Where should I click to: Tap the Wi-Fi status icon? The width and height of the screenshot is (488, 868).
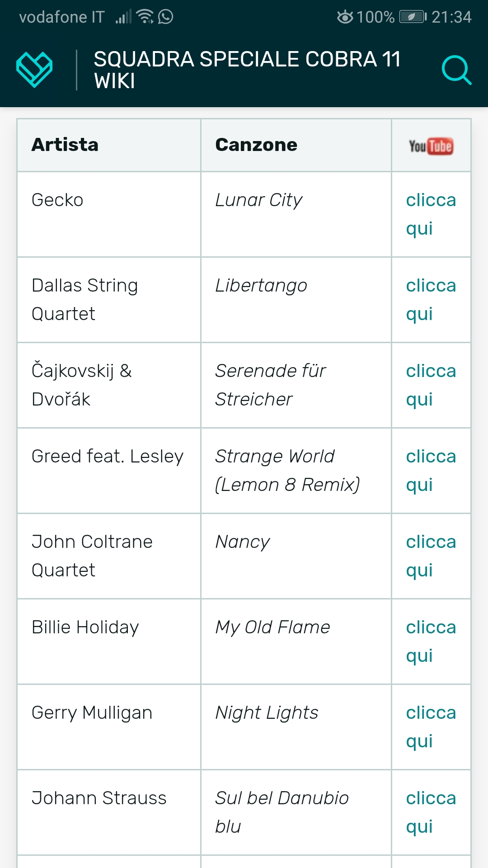[x=145, y=17]
